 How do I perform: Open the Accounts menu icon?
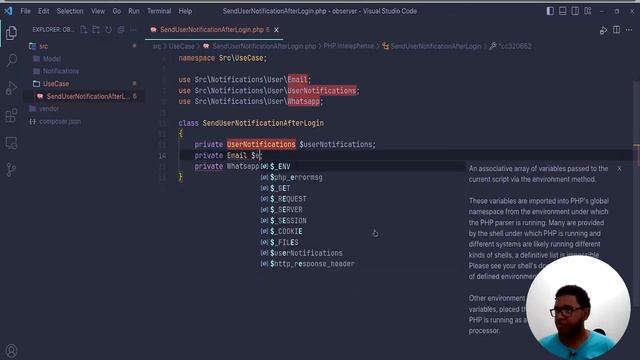tap(11, 351)
